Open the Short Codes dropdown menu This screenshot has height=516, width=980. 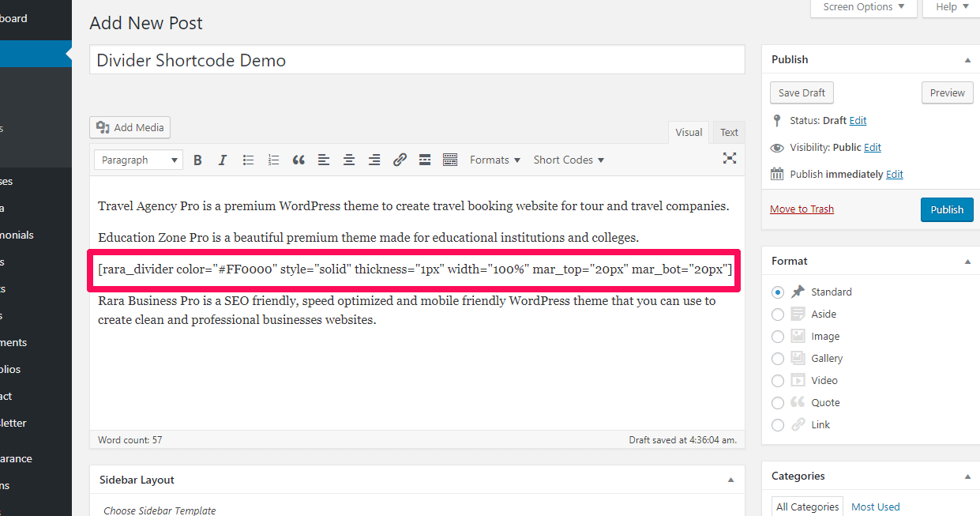tap(569, 160)
